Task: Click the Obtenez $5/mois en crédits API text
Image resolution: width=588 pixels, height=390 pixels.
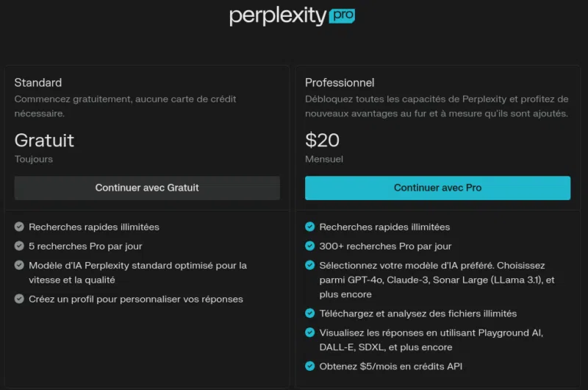Action: (390, 366)
